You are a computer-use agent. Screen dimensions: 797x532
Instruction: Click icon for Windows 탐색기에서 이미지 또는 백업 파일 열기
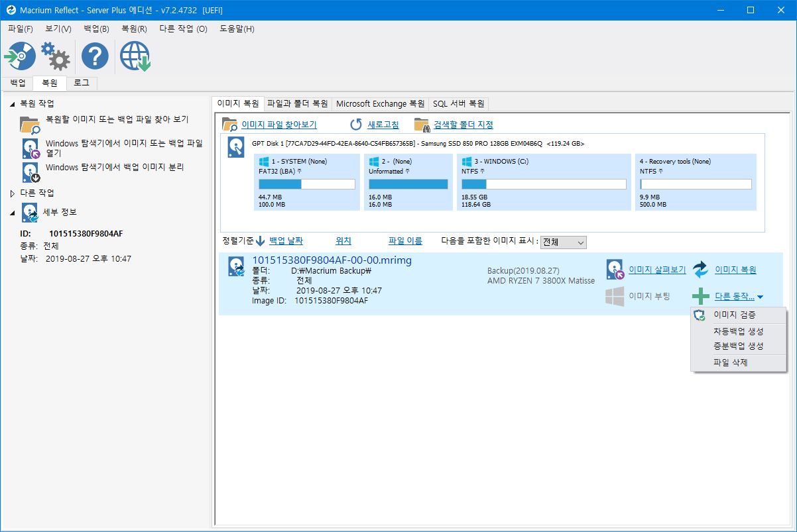tap(31, 148)
